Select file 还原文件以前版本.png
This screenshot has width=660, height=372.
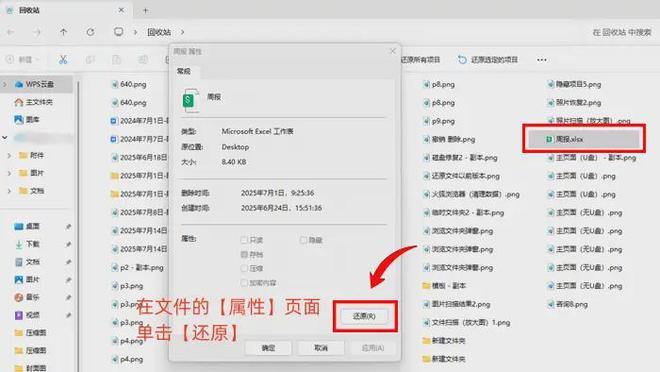pyautogui.click(x=461, y=176)
